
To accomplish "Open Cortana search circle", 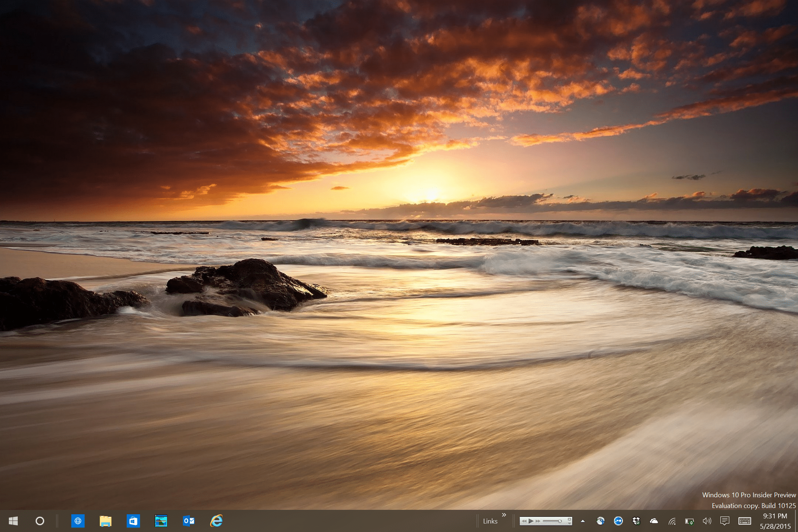I will click(40, 521).
